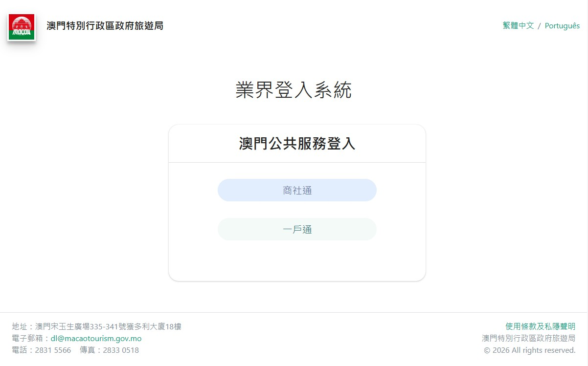Open the dl@macaotourism.gov.mo email link
Image resolution: width=588 pixels, height=366 pixels.
point(96,338)
